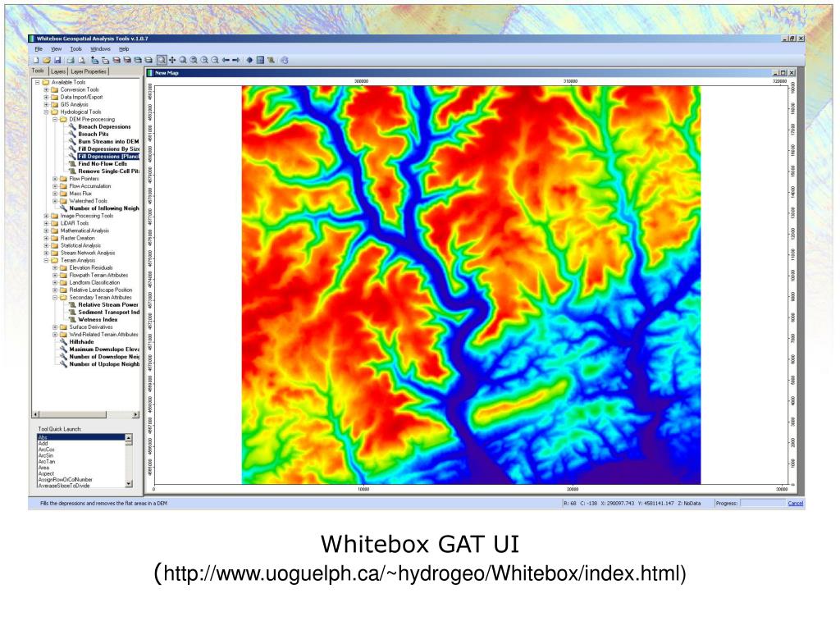Image resolution: width=840 pixels, height=630 pixels.
Task: Switch to the Layer Properties tab
Action: (x=89, y=71)
